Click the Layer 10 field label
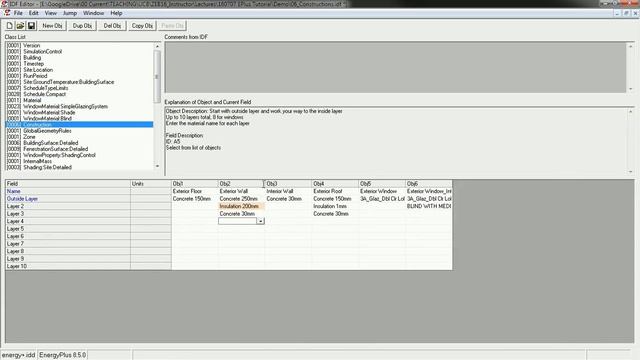 (68, 266)
